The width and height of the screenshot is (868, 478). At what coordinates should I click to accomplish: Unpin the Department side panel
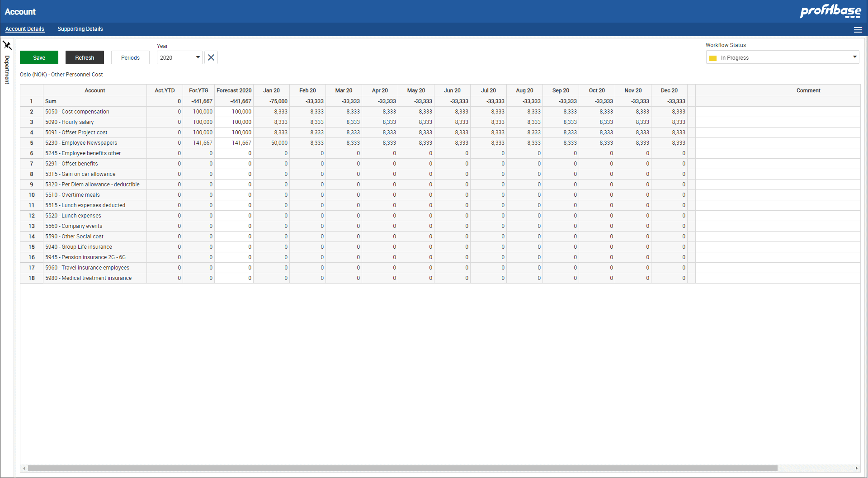point(7,45)
